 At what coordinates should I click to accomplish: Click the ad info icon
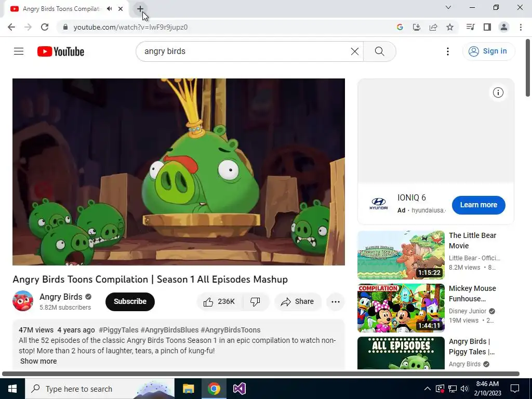[498, 92]
